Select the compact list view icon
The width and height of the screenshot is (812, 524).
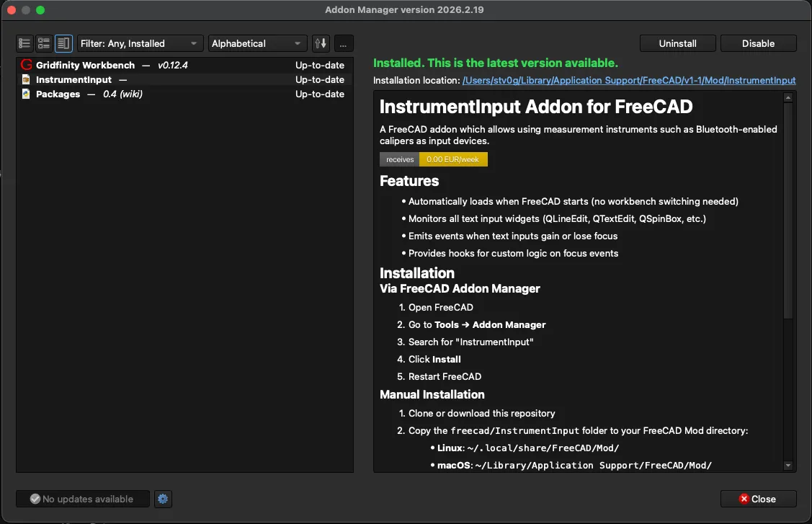tap(24, 43)
